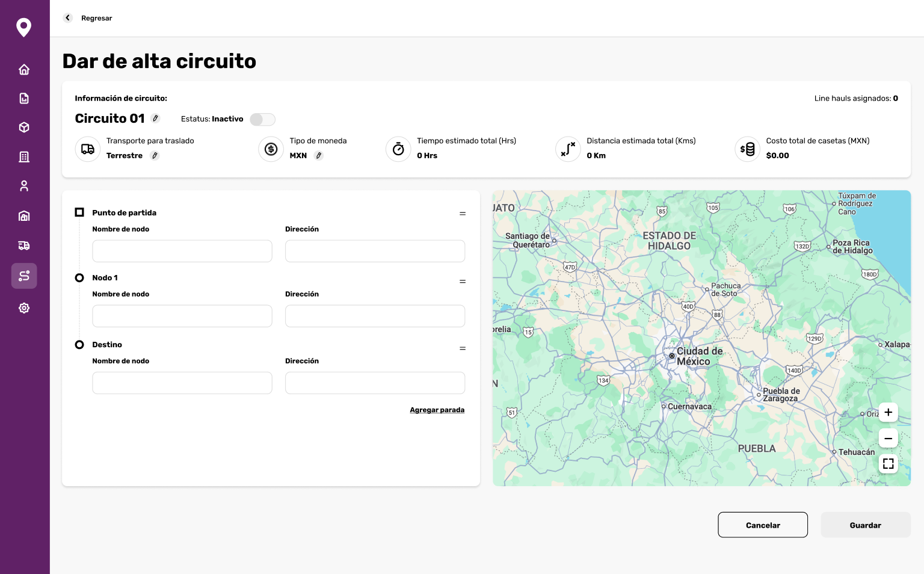Viewport: 924px width, 574px height.
Task: Click the Guardar button
Action: (866, 525)
